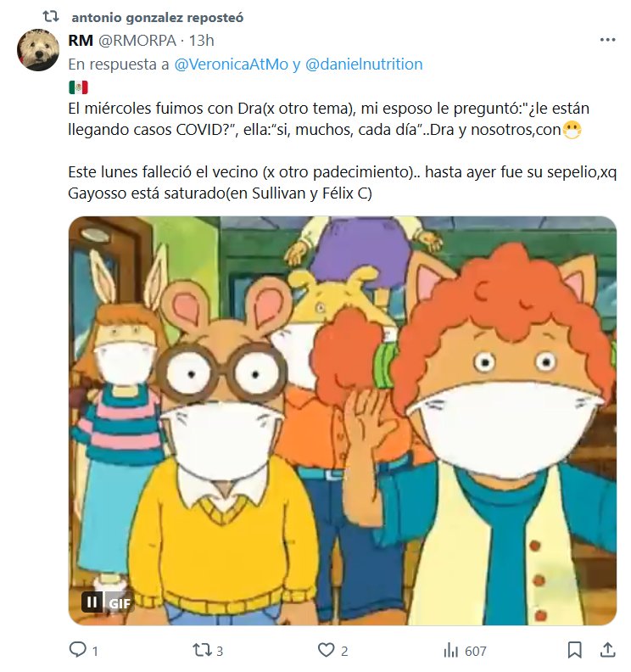This screenshot has height=672, width=631.
Task: Click the Mexico flag emoji
Action: click(78, 87)
